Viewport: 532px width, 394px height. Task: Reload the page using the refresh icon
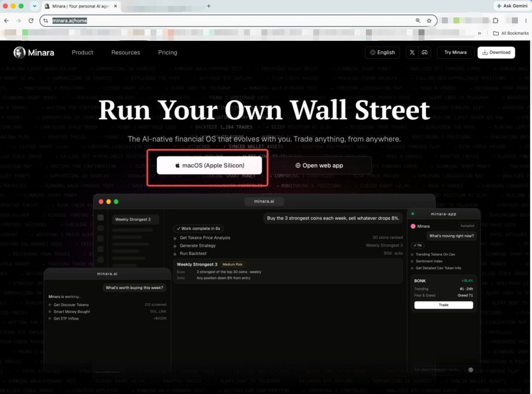(x=31, y=20)
